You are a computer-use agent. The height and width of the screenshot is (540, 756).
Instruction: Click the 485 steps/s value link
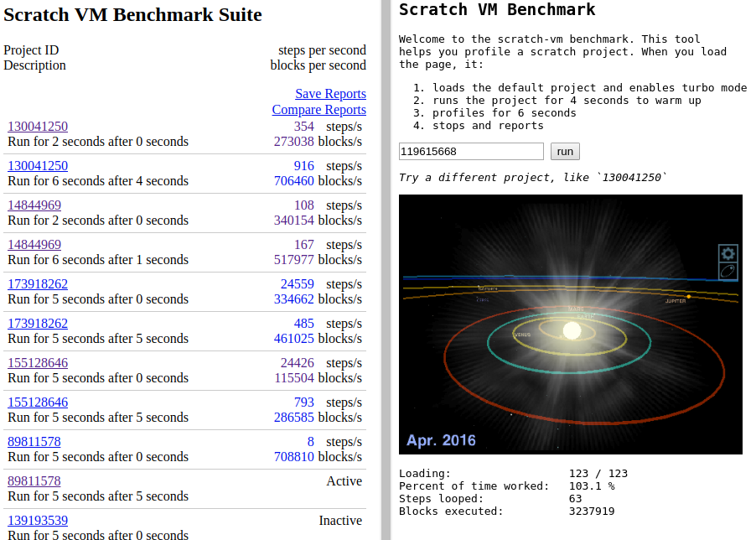303,324
